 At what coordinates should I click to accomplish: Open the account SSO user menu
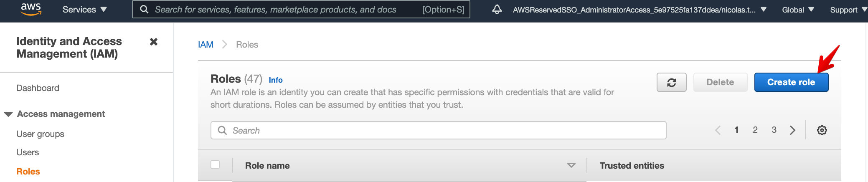click(x=639, y=10)
